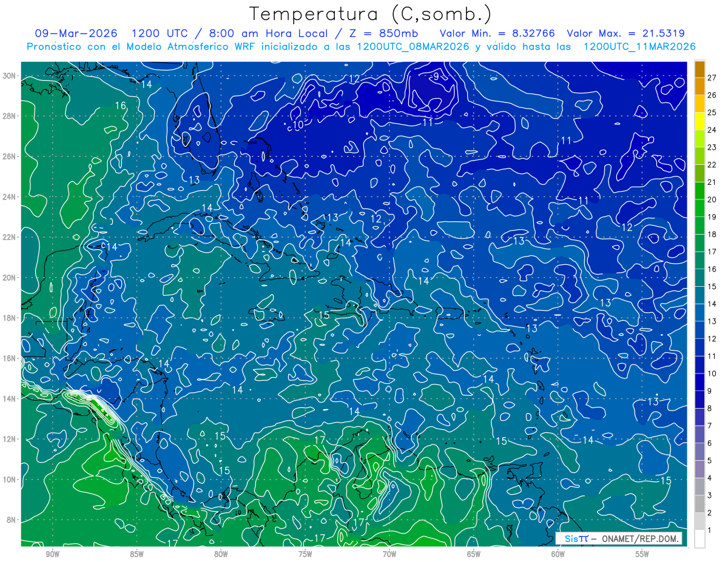Click the contour label "16" on the map
The height and width of the screenshot is (562, 728).
point(121,105)
